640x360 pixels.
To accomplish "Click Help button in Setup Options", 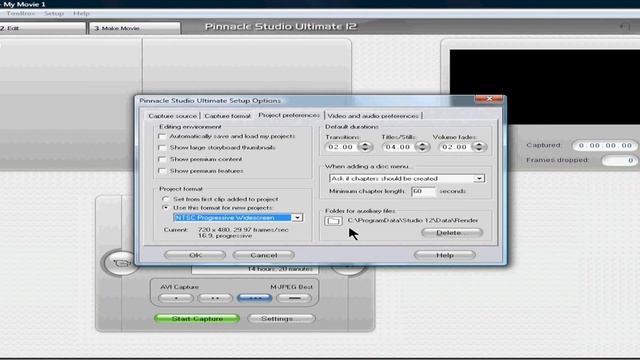I will [x=445, y=255].
